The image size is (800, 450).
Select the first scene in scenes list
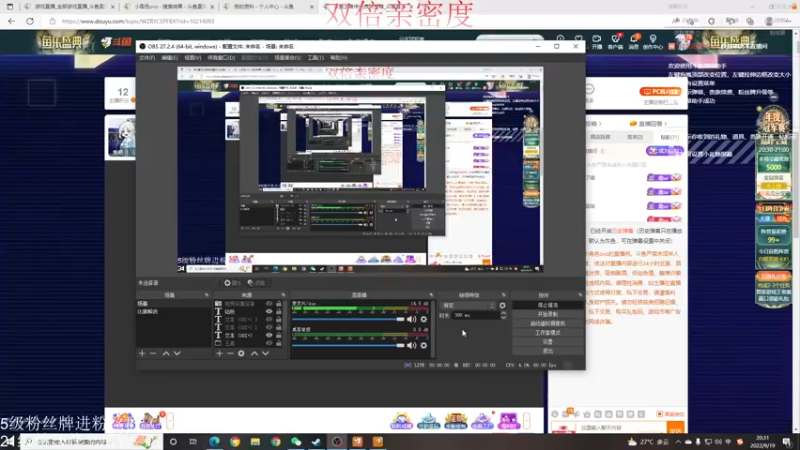click(173, 304)
